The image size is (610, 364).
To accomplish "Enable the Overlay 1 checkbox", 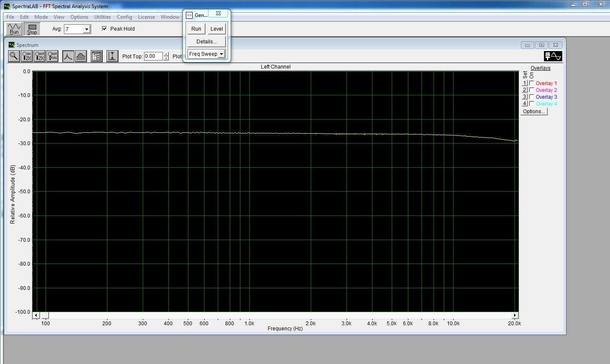I will pos(532,83).
